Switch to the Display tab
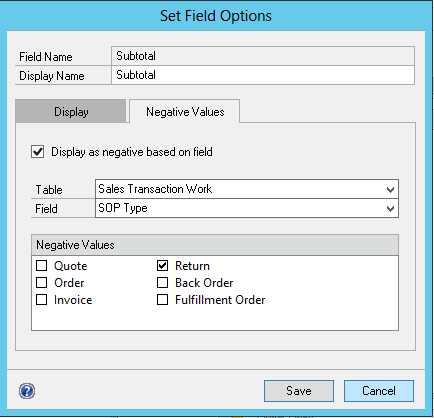The image size is (434, 418). (x=71, y=112)
